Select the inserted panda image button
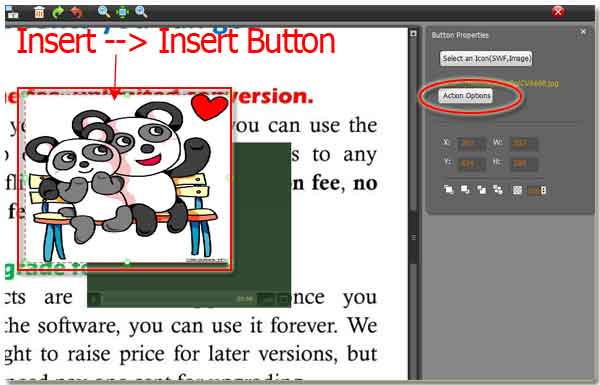Image resolution: width=600 pixels, height=385 pixels. pyautogui.click(x=125, y=180)
